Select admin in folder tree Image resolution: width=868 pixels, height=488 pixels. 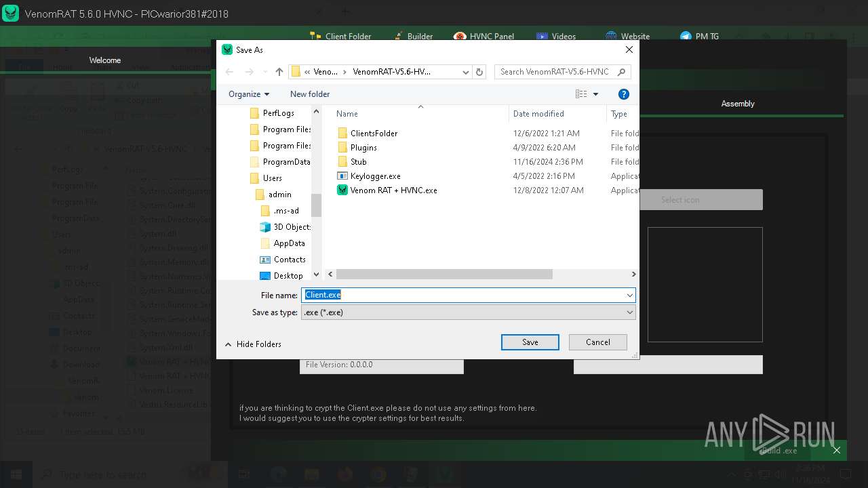pos(273,195)
